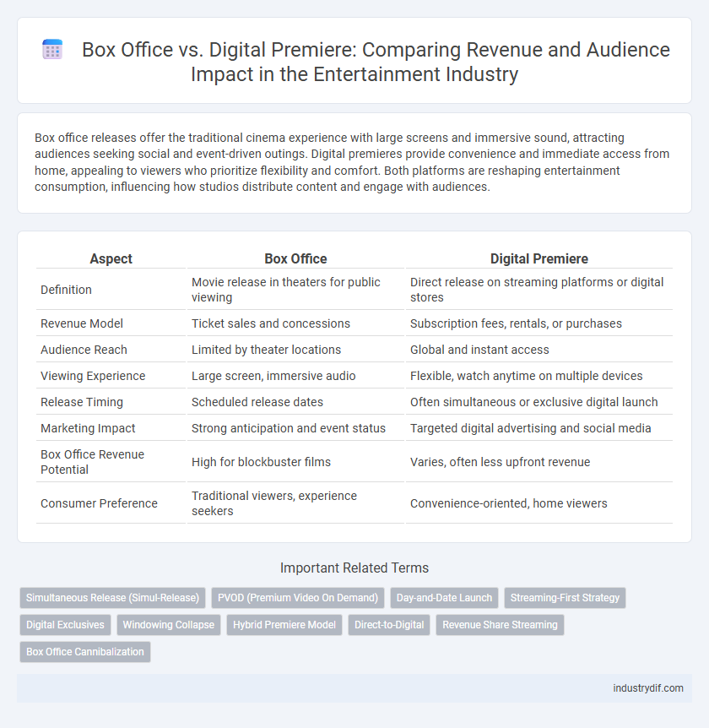Open the Box Office Cannibalization tag
Viewport: 709px width, 728px height.
tap(85, 652)
